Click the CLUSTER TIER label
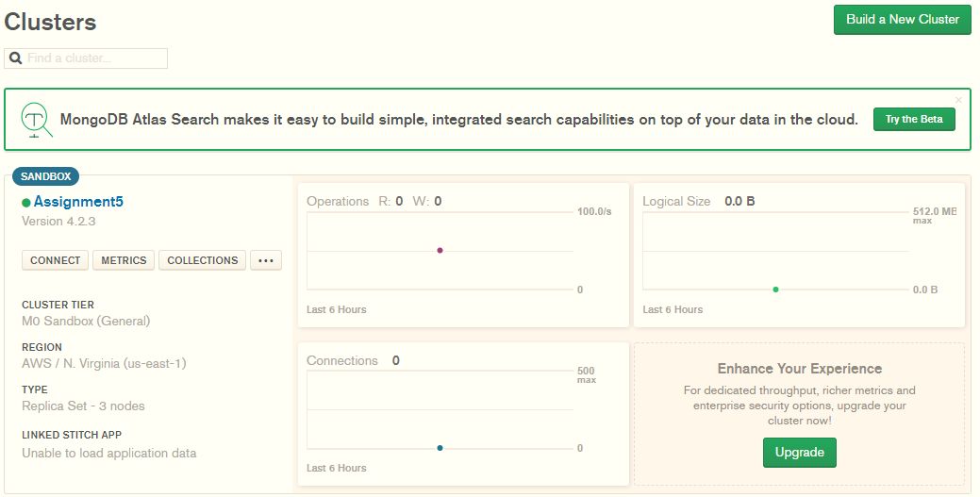Image resolution: width=980 pixels, height=497 pixels. tap(58, 305)
